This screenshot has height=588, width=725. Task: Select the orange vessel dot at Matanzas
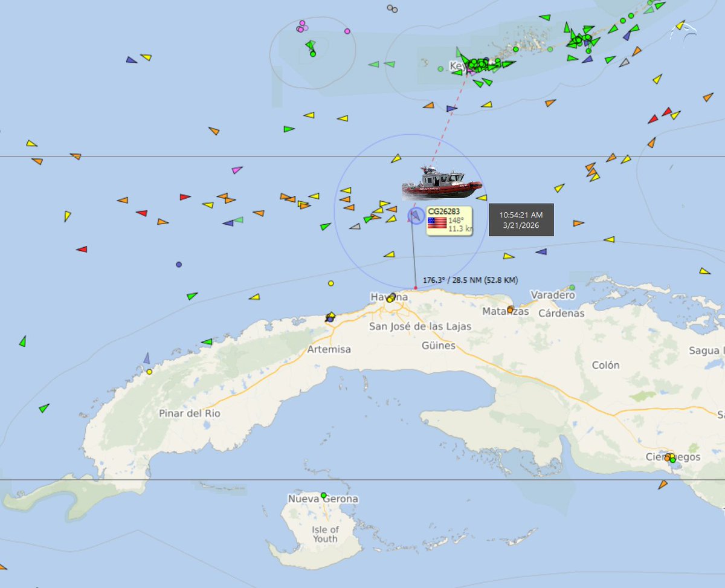[x=510, y=309]
